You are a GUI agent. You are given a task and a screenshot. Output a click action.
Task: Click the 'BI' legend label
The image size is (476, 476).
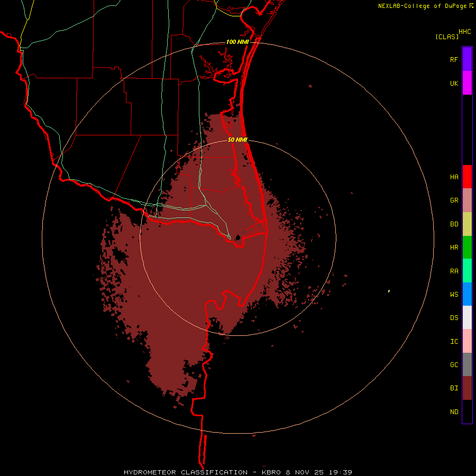click(454, 388)
